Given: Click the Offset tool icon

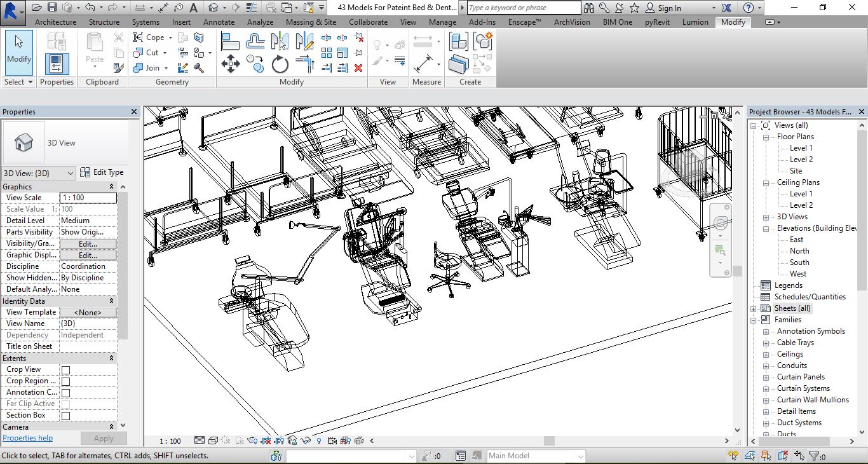Looking at the screenshot, I should [x=255, y=41].
